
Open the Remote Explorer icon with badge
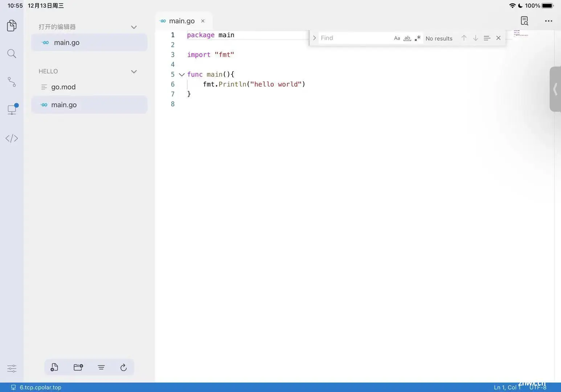[12, 109]
